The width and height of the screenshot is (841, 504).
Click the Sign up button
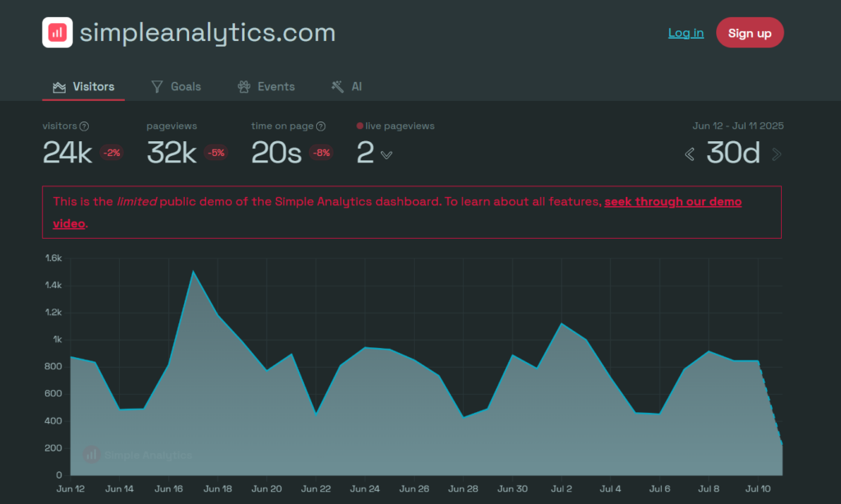click(x=750, y=33)
